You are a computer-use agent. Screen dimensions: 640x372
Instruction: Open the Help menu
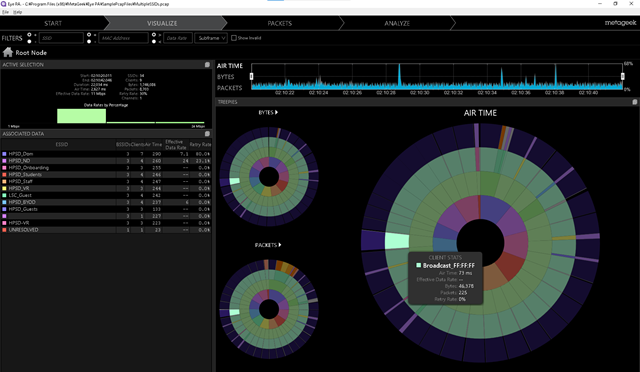pos(17,12)
